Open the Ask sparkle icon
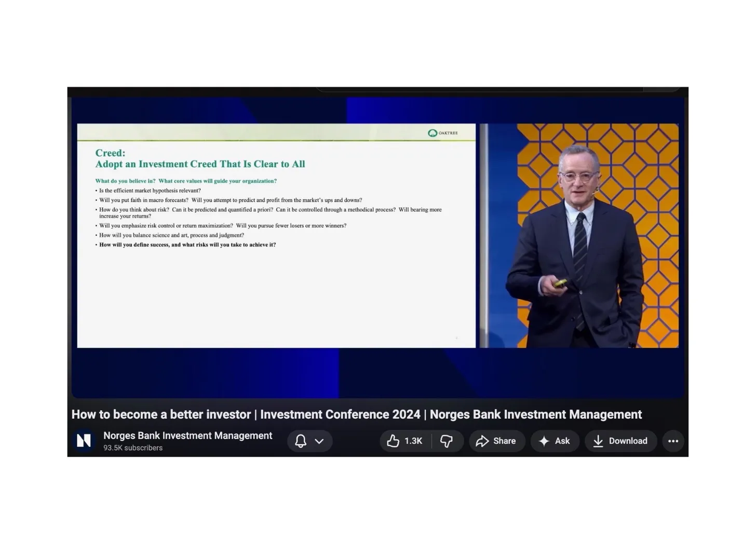The height and width of the screenshot is (544, 756). [555, 441]
